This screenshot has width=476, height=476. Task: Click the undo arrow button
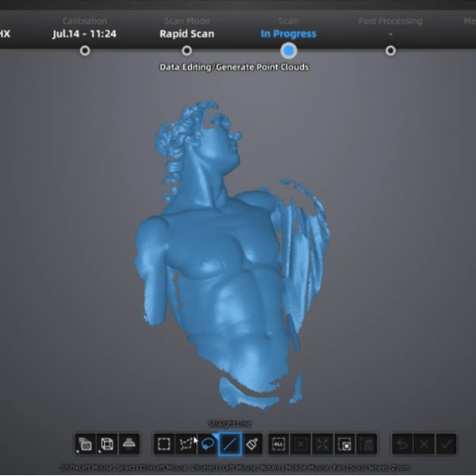coord(402,444)
